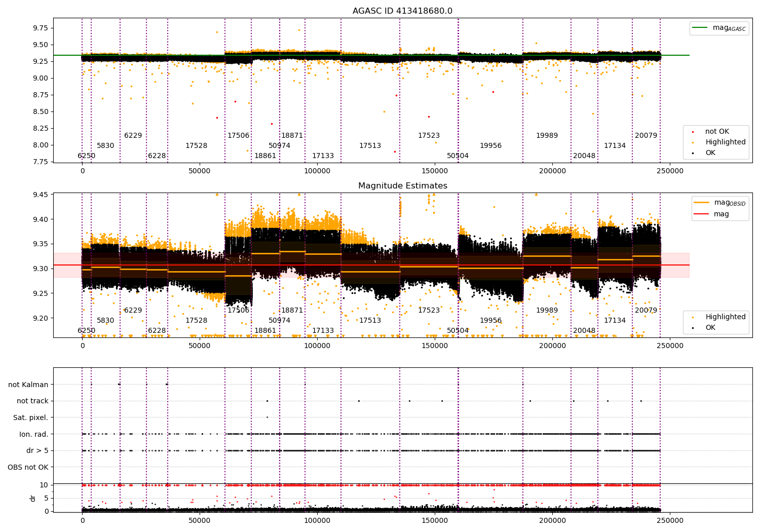Click obsid label 20079 in Magnitude Estimates plot
The width and height of the screenshot is (760, 532).
click(x=646, y=310)
